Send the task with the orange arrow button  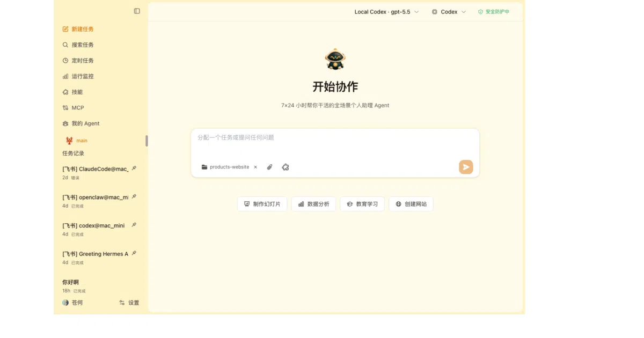point(466,167)
